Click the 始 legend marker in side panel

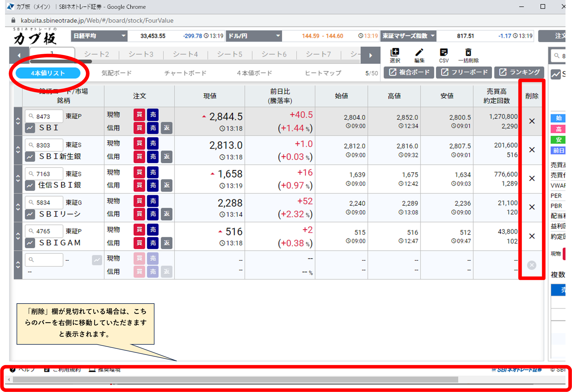point(558,118)
